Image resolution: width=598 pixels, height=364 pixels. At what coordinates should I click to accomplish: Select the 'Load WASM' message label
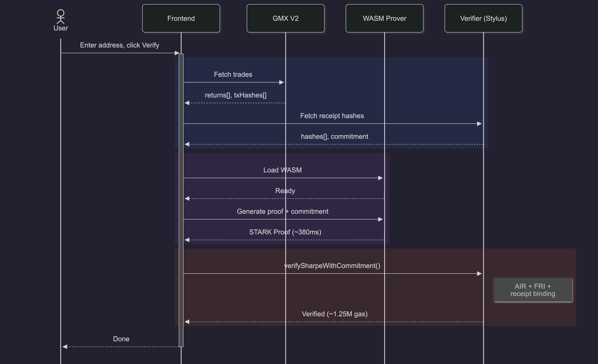pos(282,170)
